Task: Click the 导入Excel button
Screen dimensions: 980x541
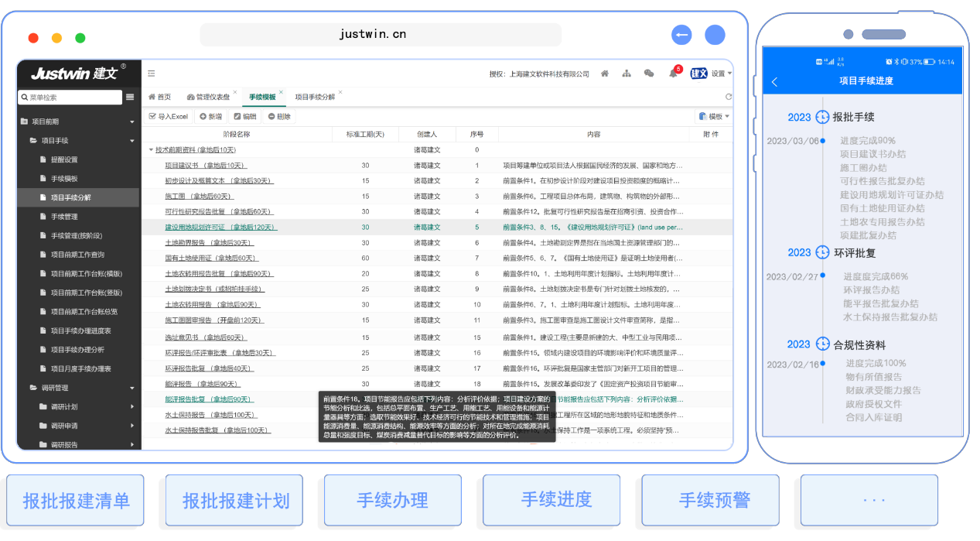Action: [169, 116]
